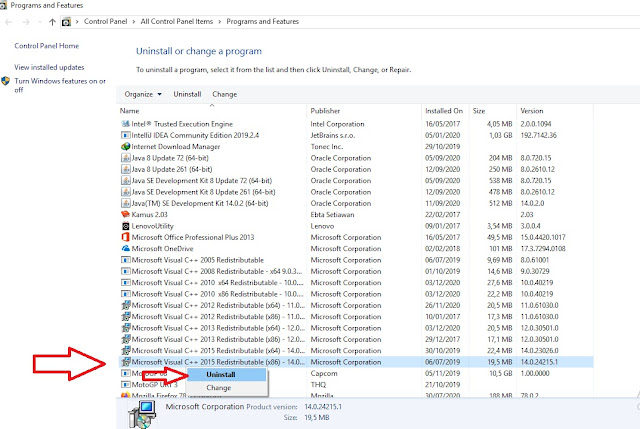Click the Visual C++ 2010 x64 Redistributable icon

coord(126,282)
